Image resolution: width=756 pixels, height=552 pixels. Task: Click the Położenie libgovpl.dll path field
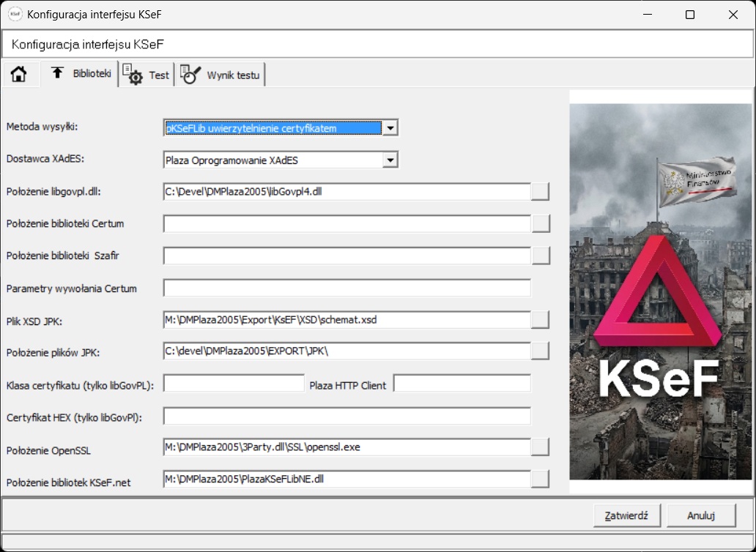coord(347,192)
